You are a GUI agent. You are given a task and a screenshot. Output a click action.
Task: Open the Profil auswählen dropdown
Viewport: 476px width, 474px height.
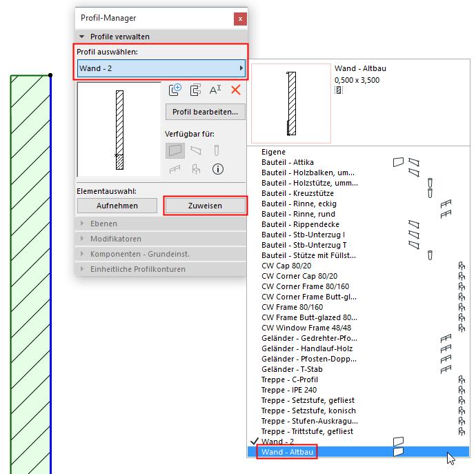coord(161,68)
